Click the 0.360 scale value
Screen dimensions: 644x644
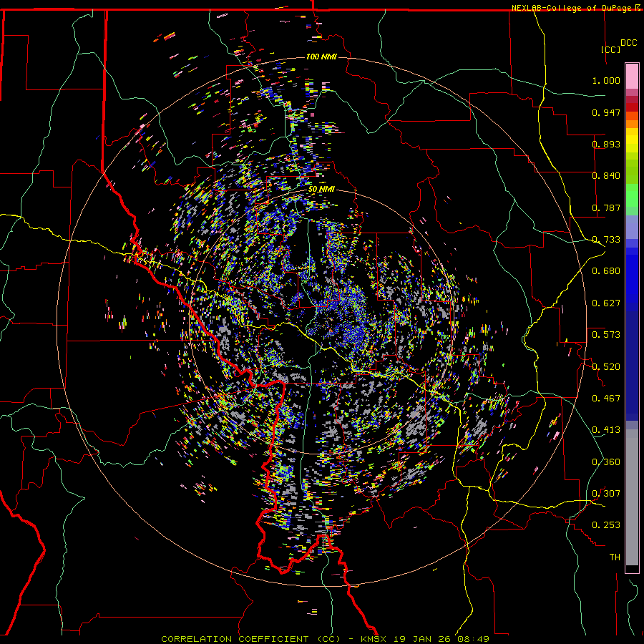pyautogui.click(x=606, y=462)
